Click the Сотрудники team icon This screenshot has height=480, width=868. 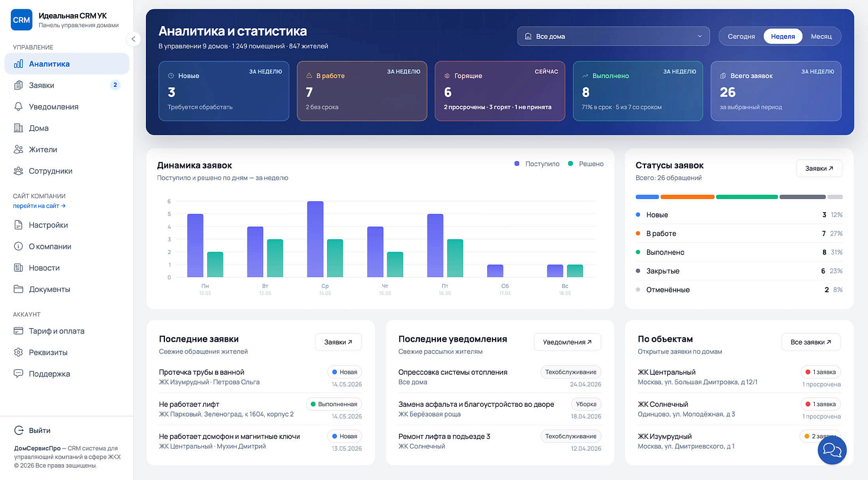tap(18, 171)
